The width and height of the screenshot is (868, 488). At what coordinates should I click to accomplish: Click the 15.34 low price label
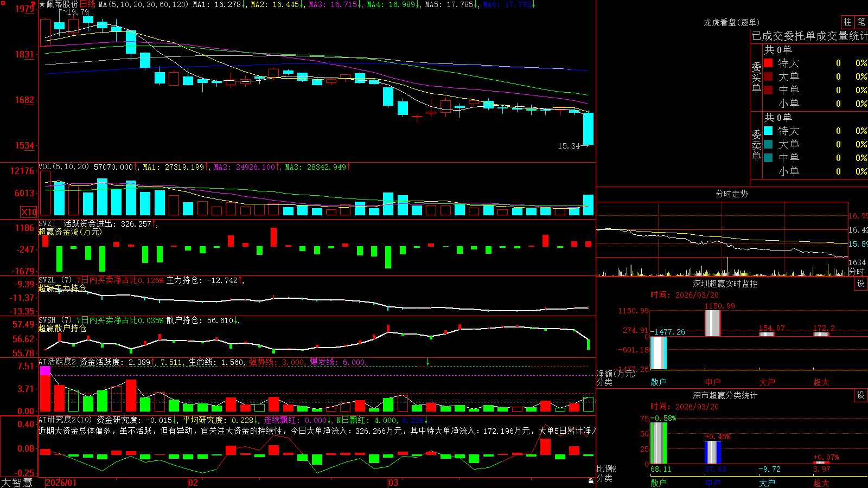[569, 146]
